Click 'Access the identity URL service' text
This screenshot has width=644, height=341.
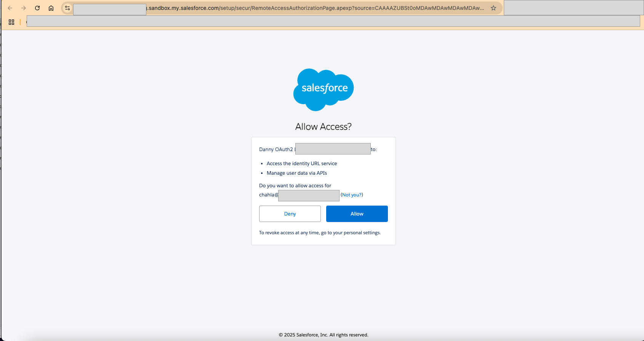pyautogui.click(x=302, y=164)
